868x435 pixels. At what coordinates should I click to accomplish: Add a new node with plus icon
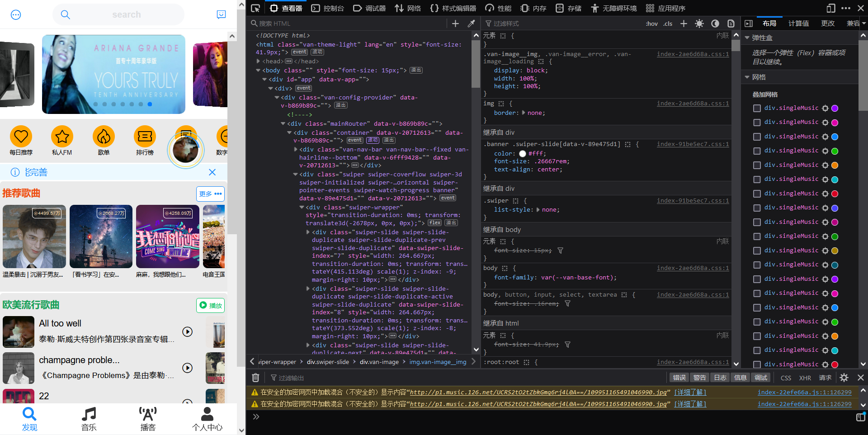[x=455, y=24]
